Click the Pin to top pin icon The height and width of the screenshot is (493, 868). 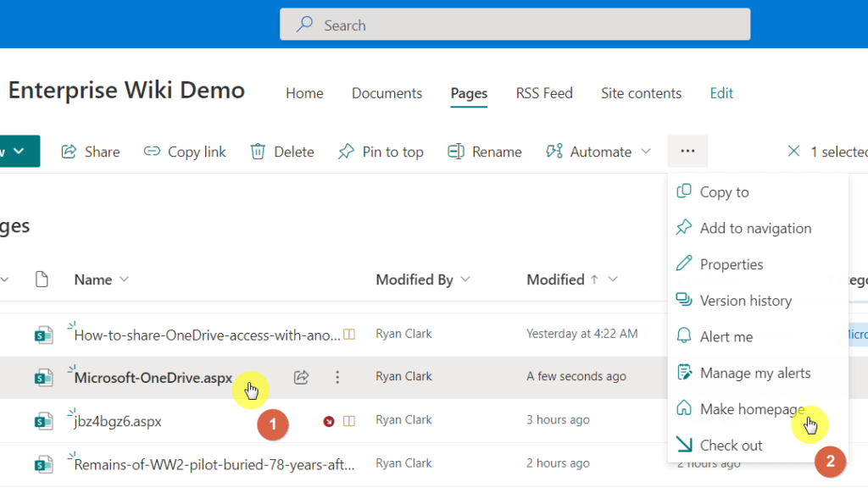pos(346,152)
